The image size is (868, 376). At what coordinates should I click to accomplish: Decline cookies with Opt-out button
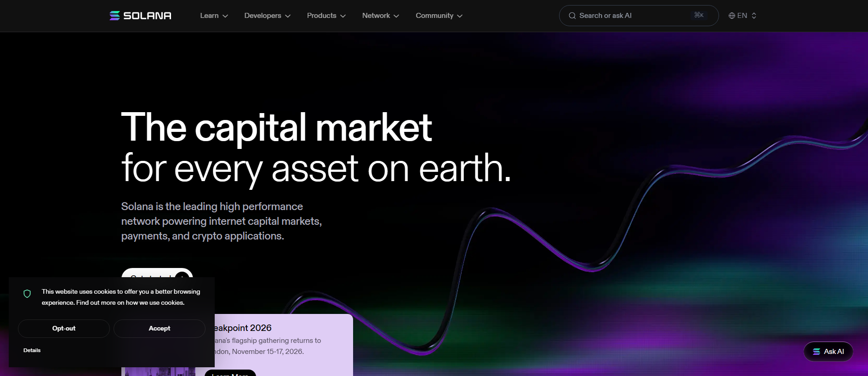64,329
